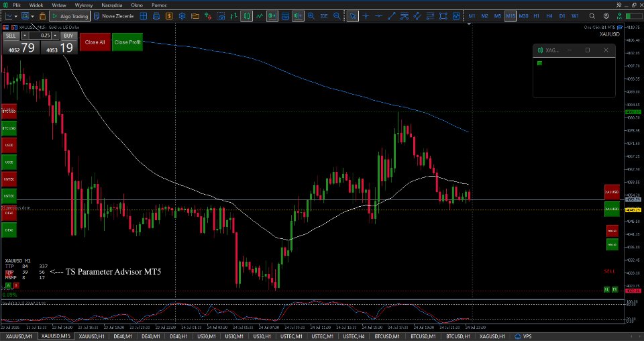Image resolution: width=644 pixels, height=341 pixels.
Task: Select the rectangle shapes tool
Action: tap(443, 16)
